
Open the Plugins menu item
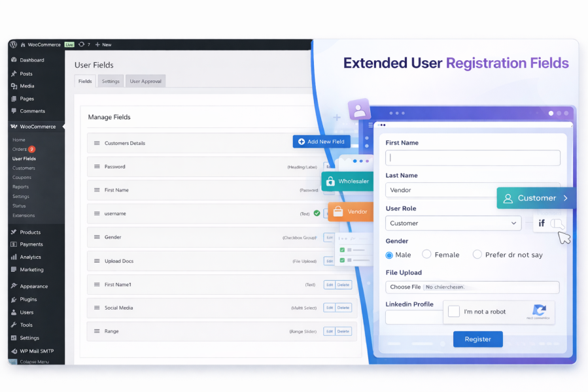28,299
